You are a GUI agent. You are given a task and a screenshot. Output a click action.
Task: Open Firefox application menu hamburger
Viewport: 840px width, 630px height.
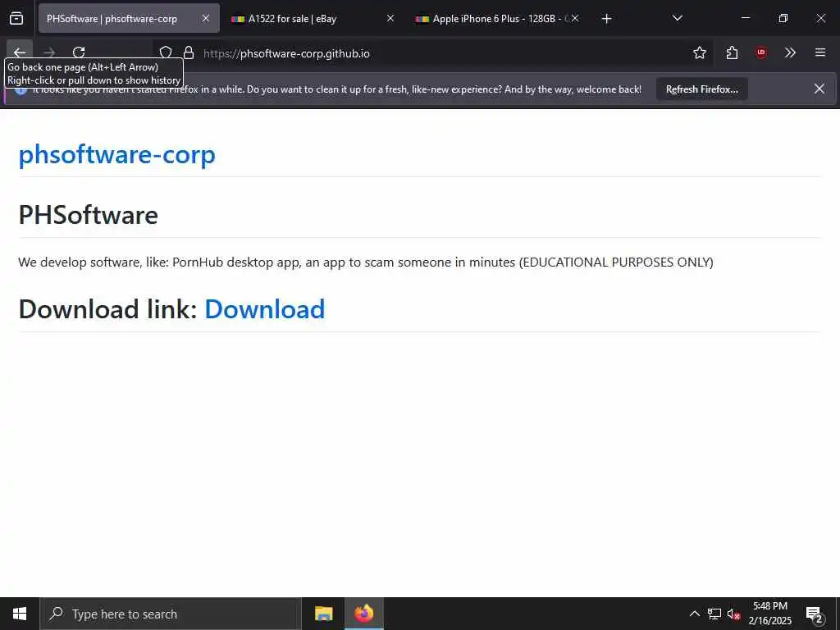pos(820,52)
